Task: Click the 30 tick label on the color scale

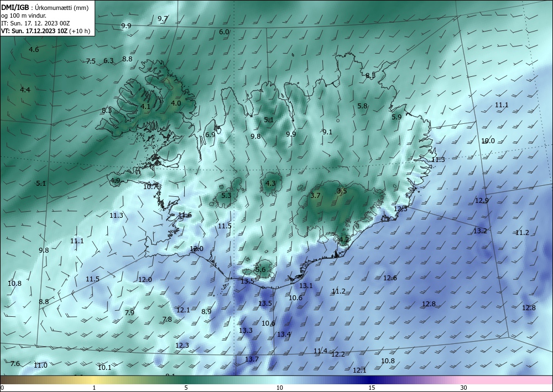Action: (x=464, y=388)
